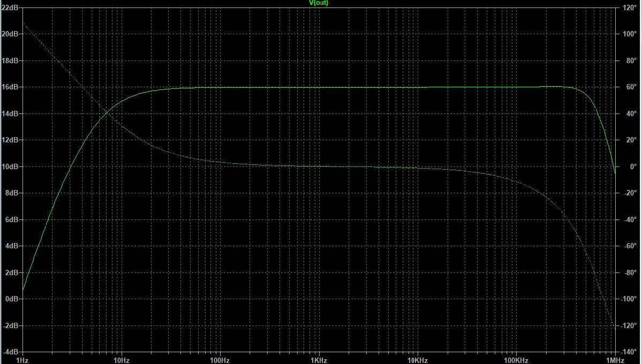
Task: Click the 1KHz frequency axis label
Action: tap(319, 360)
